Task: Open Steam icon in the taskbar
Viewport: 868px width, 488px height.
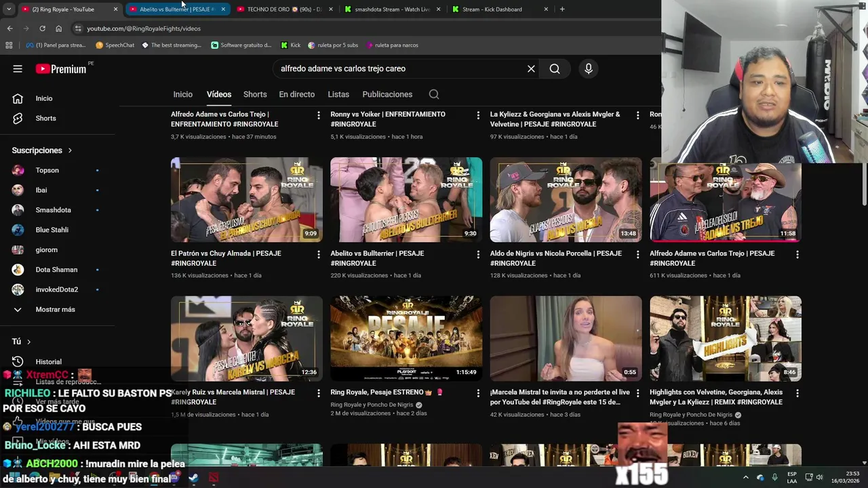Action: click(x=193, y=477)
